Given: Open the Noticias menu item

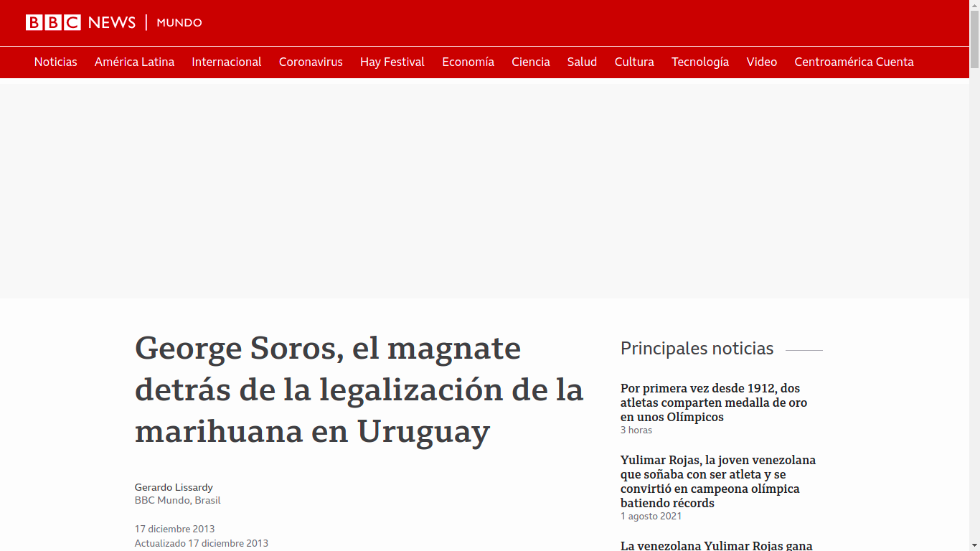Looking at the screenshot, I should (x=56, y=62).
